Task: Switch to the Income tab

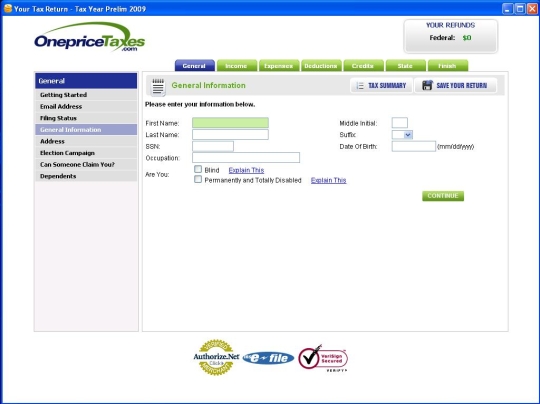Action: [x=237, y=65]
